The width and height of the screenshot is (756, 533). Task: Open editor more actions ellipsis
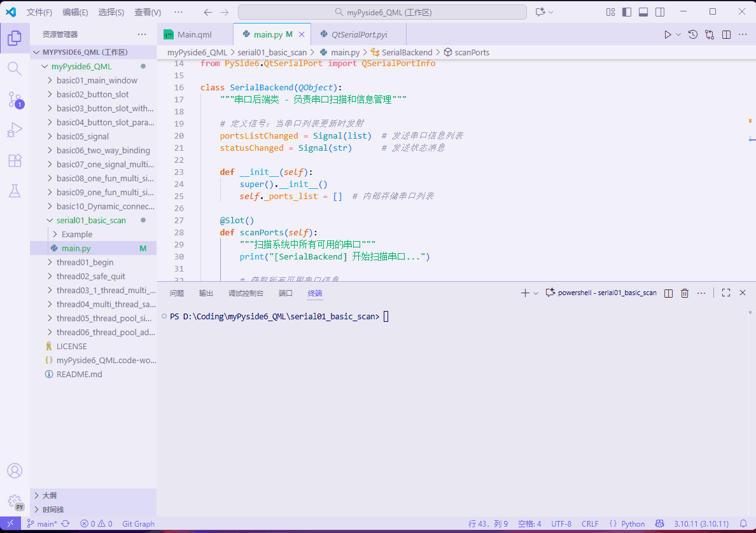pyautogui.click(x=743, y=35)
